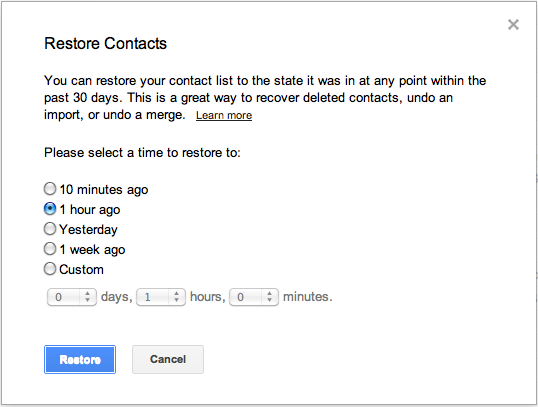Choose the Yesterday radio option
Image resolution: width=538 pixels, height=407 pixels.
[x=50, y=229]
